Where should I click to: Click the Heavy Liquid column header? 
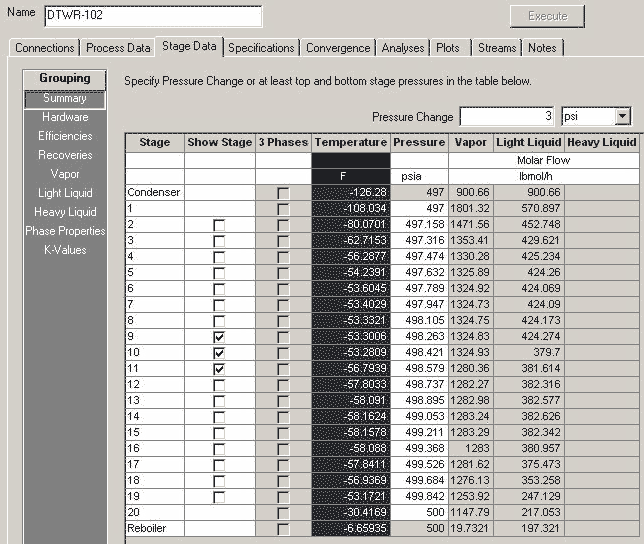[x=602, y=142]
